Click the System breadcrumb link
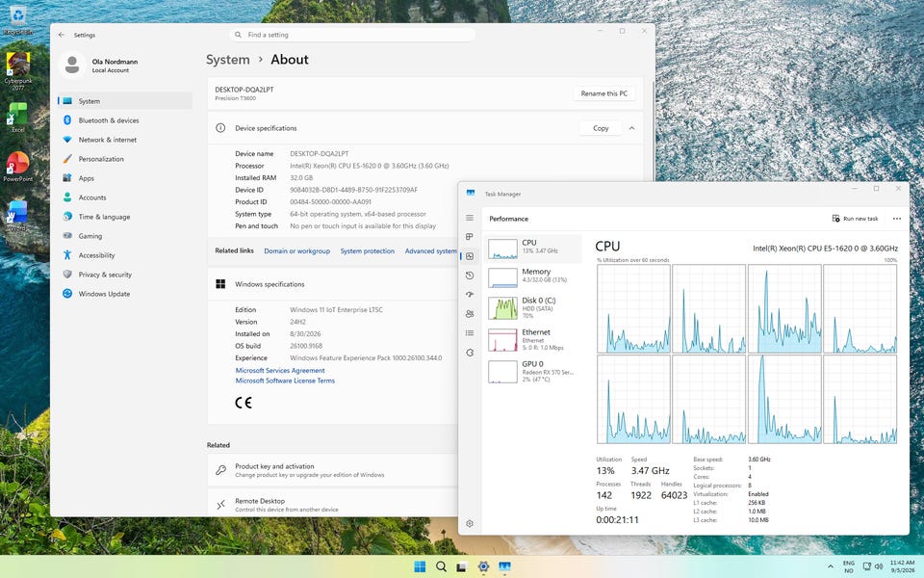 [227, 60]
